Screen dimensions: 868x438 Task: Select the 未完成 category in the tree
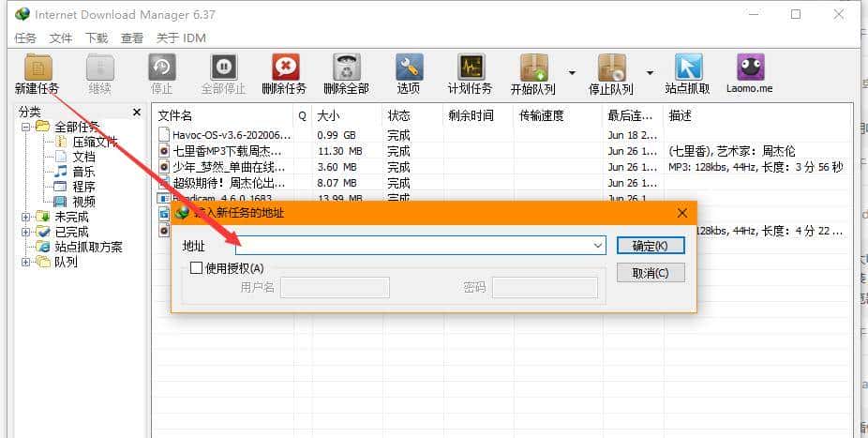[x=71, y=217]
